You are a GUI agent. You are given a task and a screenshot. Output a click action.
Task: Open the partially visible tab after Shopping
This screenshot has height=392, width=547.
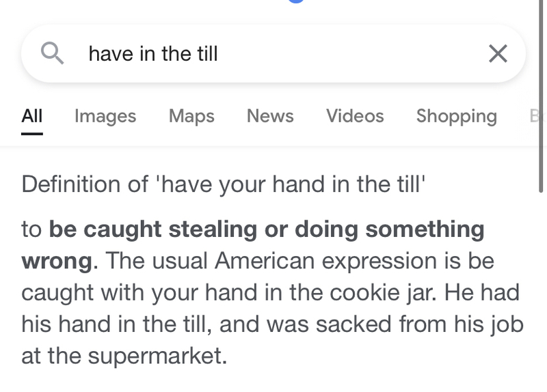point(535,116)
